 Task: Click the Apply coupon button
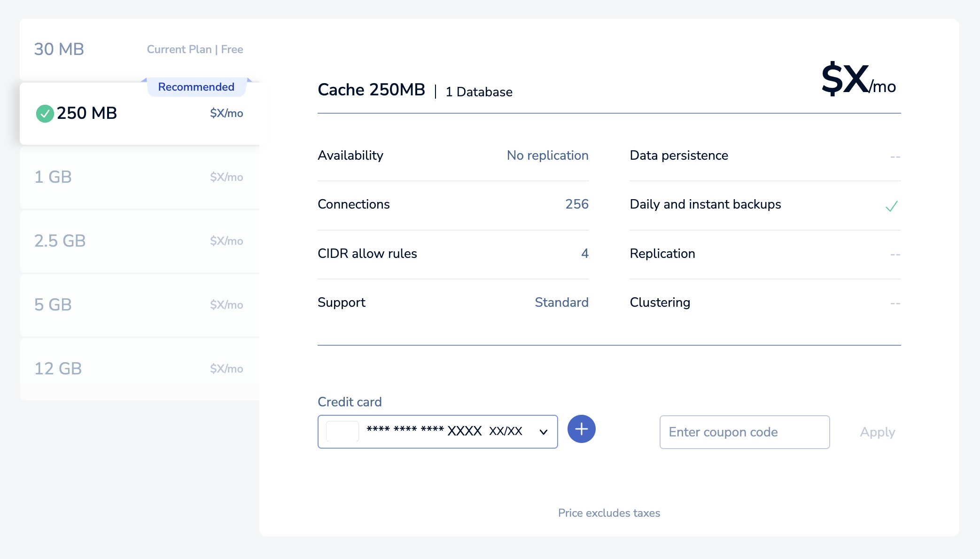(877, 432)
